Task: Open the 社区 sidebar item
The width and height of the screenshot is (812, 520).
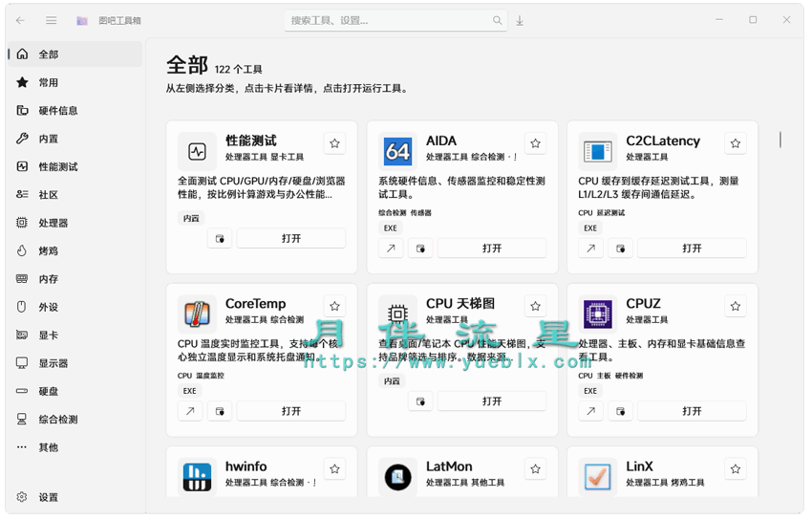Action: (75, 194)
